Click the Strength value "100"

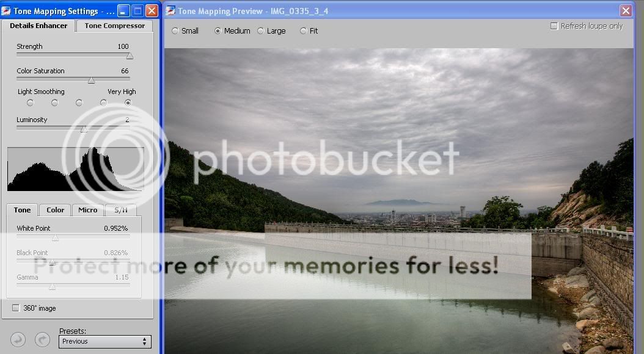(x=123, y=46)
